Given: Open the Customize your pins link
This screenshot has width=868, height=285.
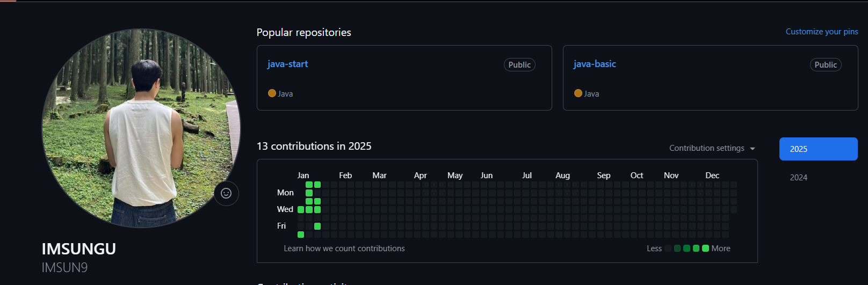Looking at the screenshot, I should pos(821,32).
